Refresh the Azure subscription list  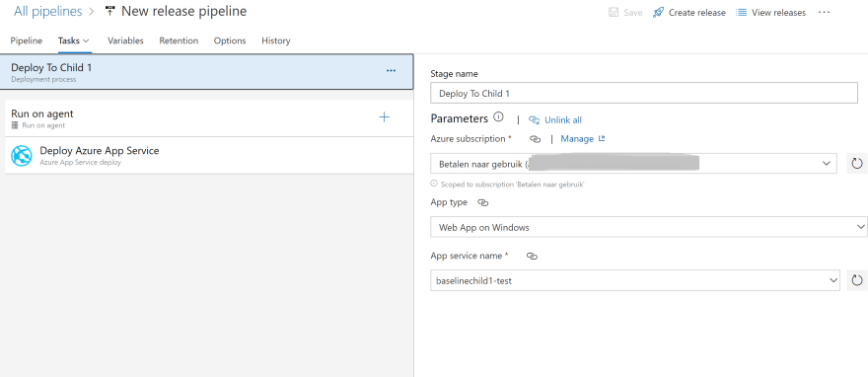[857, 164]
